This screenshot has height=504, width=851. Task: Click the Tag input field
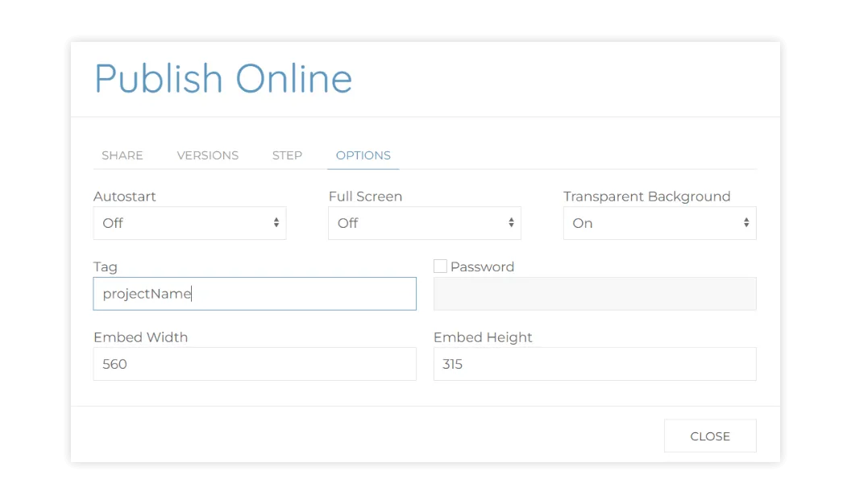[x=255, y=294]
